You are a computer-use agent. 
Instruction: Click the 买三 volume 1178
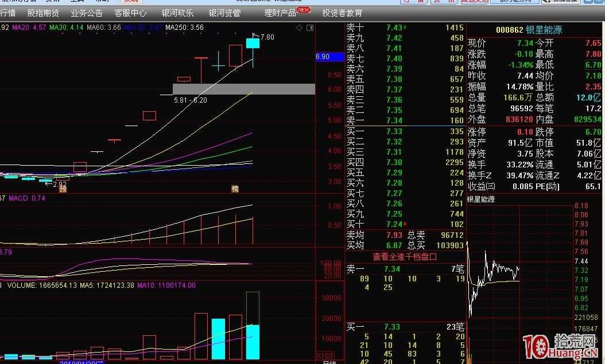coord(455,152)
